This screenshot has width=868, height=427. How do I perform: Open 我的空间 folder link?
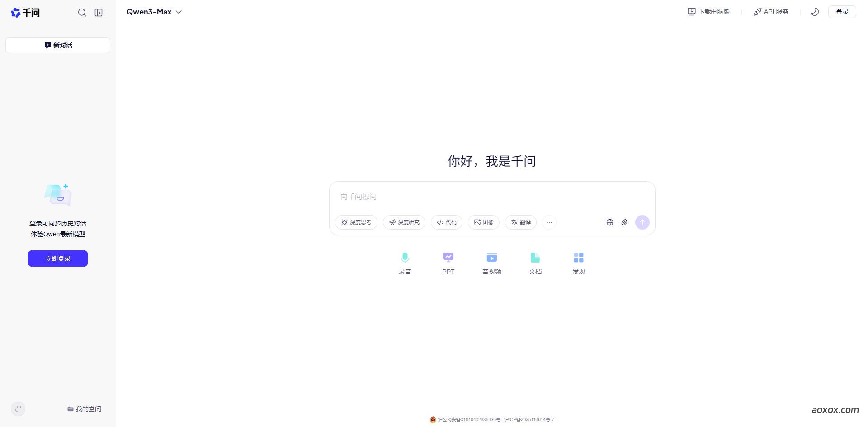pyautogui.click(x=85, y=409)
